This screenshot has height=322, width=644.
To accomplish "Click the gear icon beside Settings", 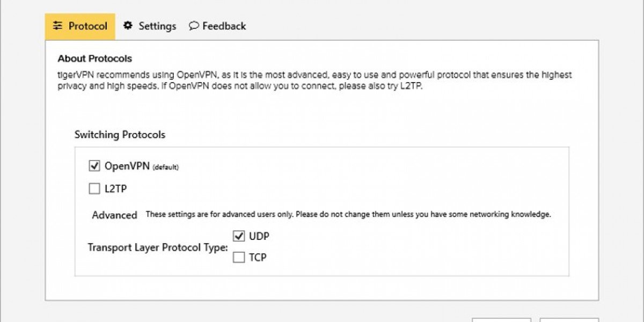I will coord(128,26).
